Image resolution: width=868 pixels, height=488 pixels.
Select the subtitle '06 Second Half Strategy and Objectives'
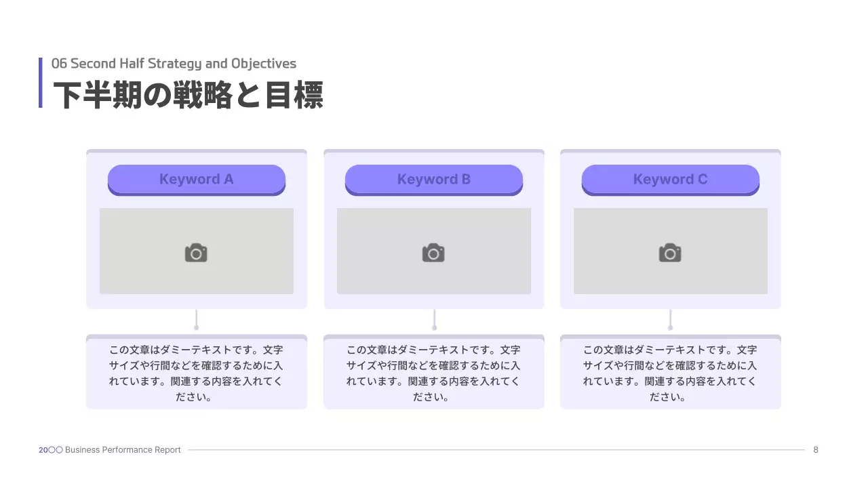(x=174, y=64)
